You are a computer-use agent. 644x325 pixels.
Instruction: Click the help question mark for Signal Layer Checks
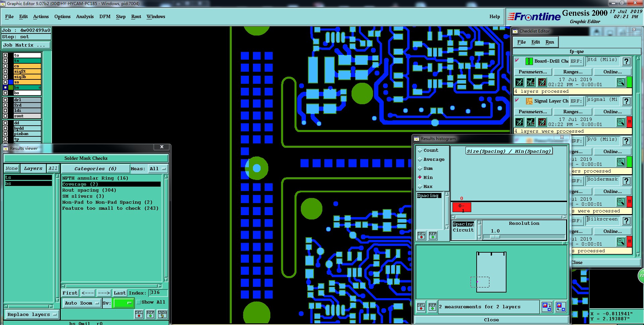(x=626, y=101)
